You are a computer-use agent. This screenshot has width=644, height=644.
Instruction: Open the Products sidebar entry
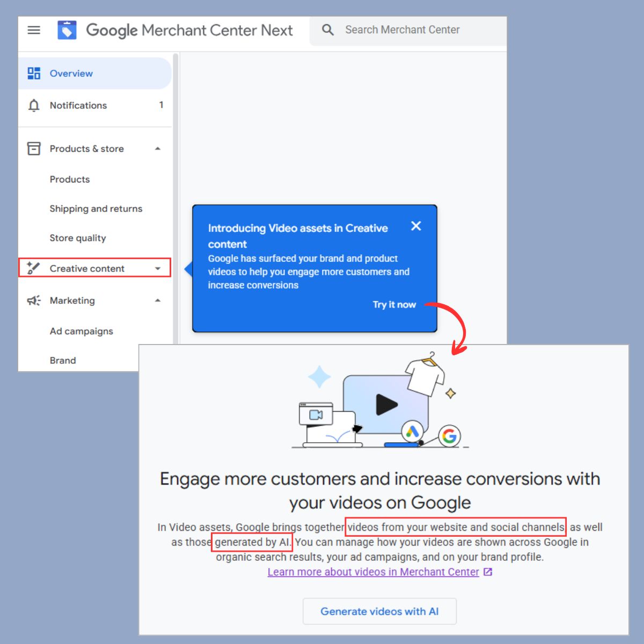70,179
